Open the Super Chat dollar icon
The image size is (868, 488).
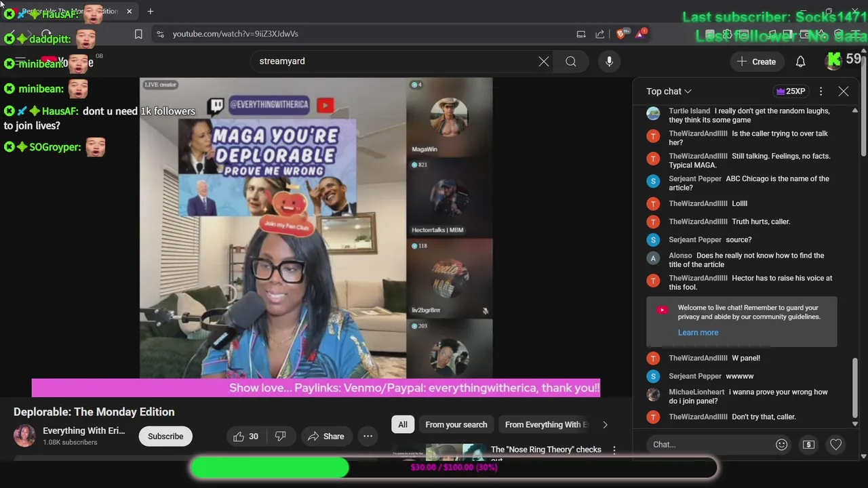(x=808, y=445)
